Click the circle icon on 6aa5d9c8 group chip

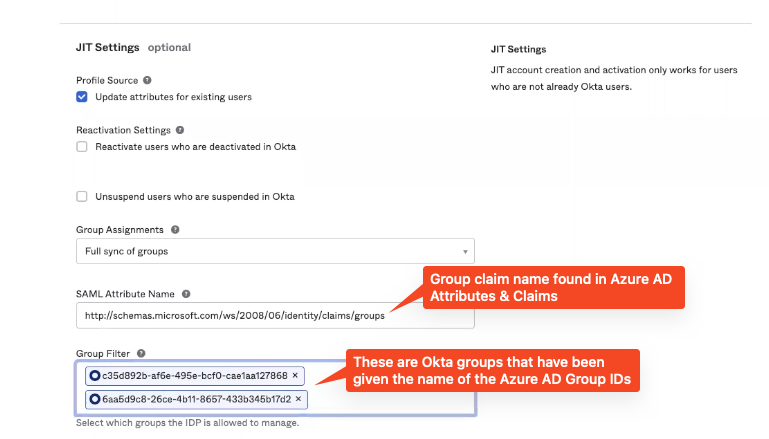coord(94,399)
